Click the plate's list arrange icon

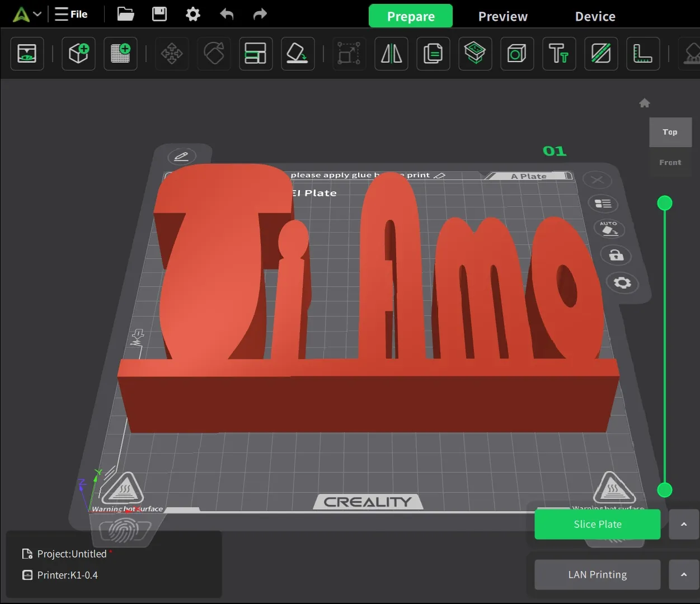603,204
